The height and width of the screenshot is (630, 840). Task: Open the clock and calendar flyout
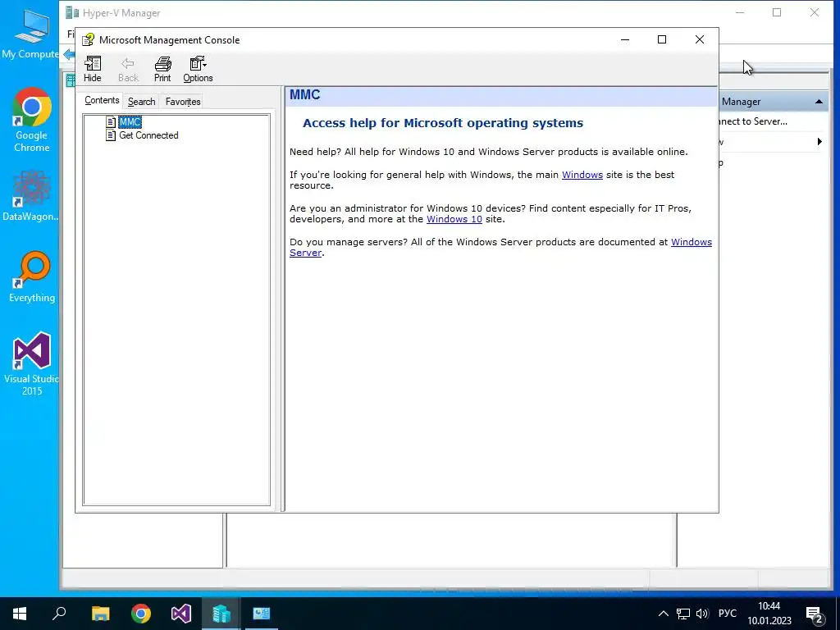point(769,614)
